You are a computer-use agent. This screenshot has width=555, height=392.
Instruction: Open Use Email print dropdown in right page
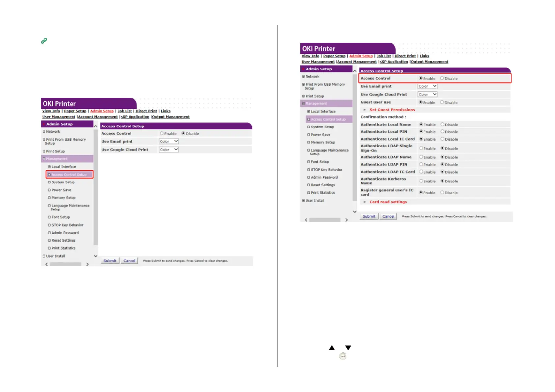427,86
